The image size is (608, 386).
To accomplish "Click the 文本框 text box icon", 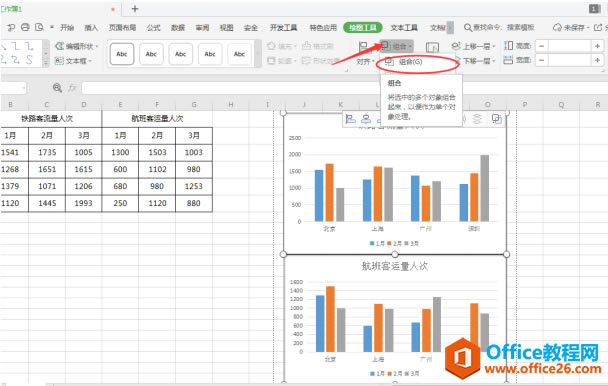I will 59,61.
